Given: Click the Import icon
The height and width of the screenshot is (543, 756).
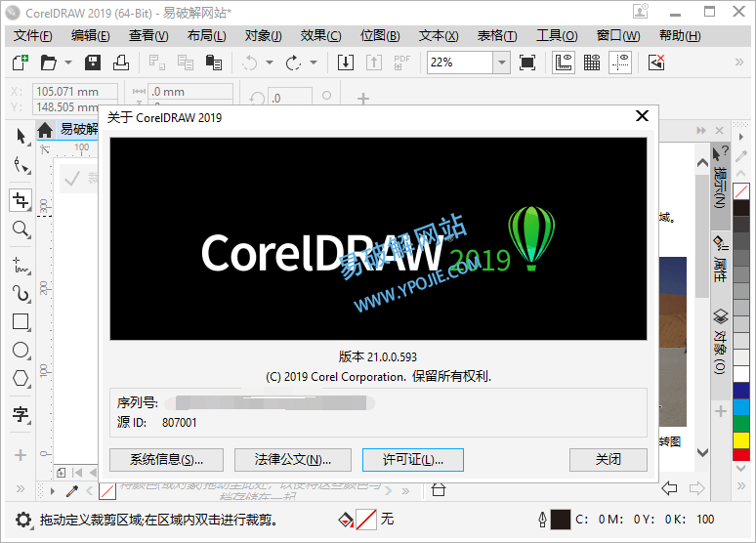Looking at the screenshot, I should pyautogui.click(x=345, y=63).
